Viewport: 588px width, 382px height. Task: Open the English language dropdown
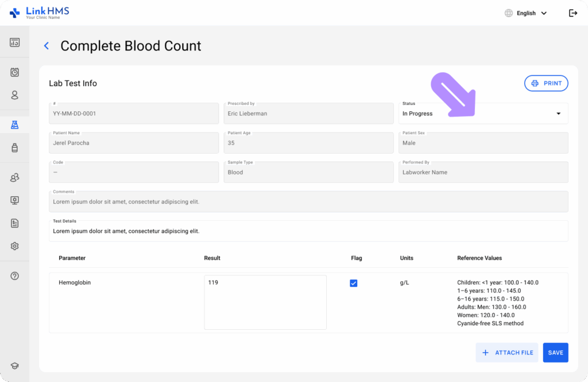pos(526,13)
